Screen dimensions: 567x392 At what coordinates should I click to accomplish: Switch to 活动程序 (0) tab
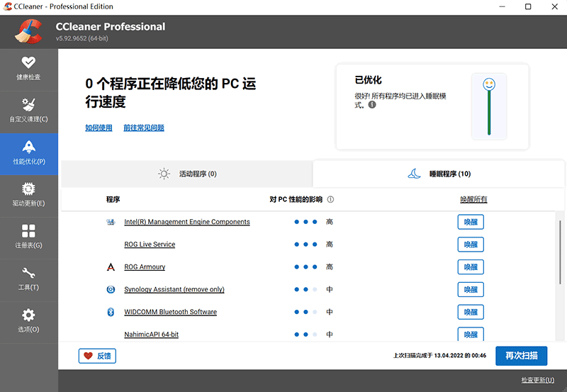point(187,174)
